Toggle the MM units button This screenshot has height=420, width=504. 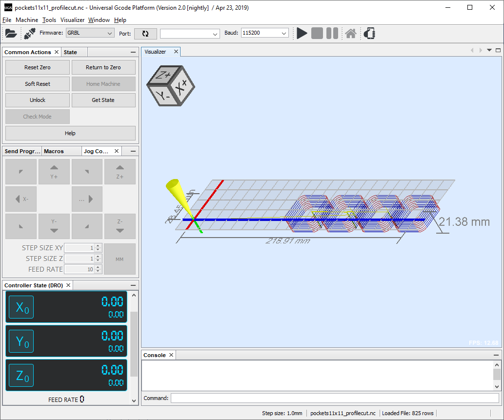120,259
